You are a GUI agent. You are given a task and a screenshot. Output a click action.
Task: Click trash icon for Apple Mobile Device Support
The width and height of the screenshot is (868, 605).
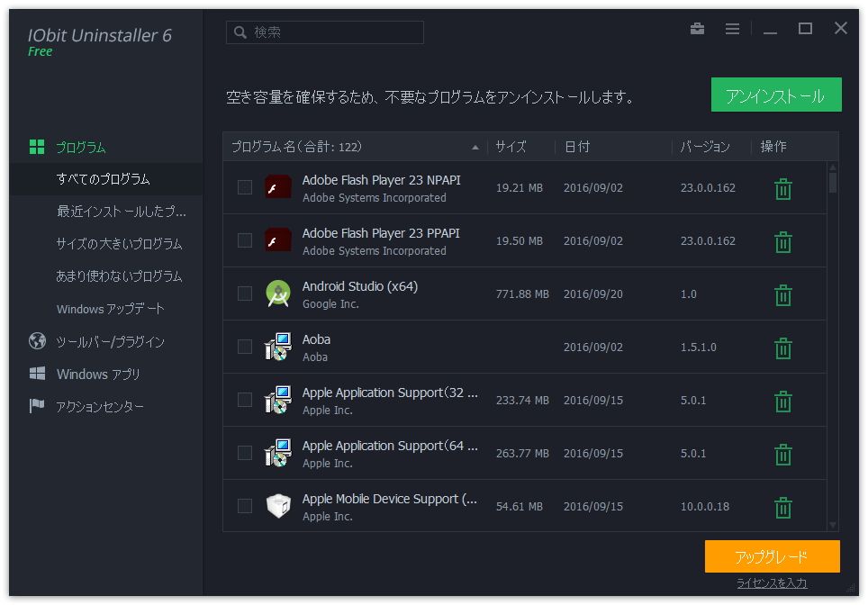pos(782,508)
